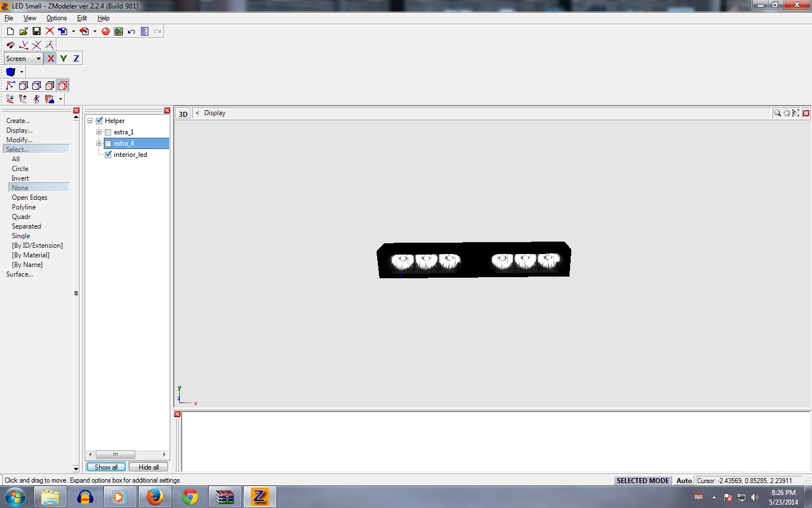
Task: Open the Options menu
Action: pos(56,18)
